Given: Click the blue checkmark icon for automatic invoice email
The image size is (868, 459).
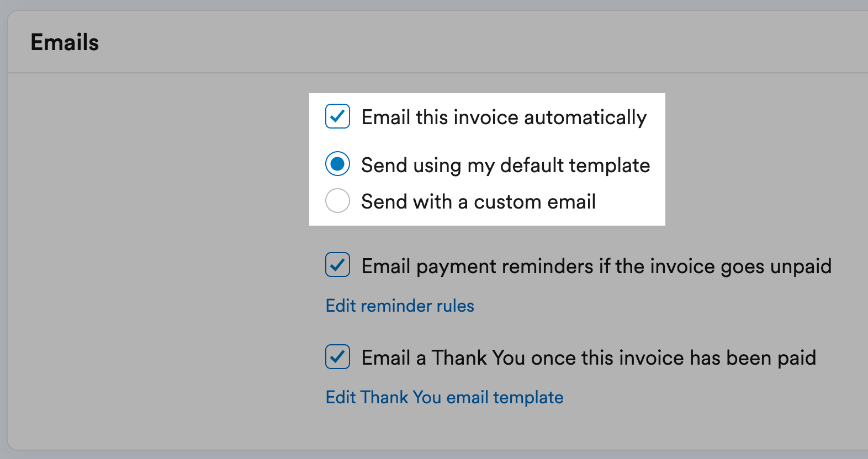Looking at the screenshot, I should coord(337,116).
